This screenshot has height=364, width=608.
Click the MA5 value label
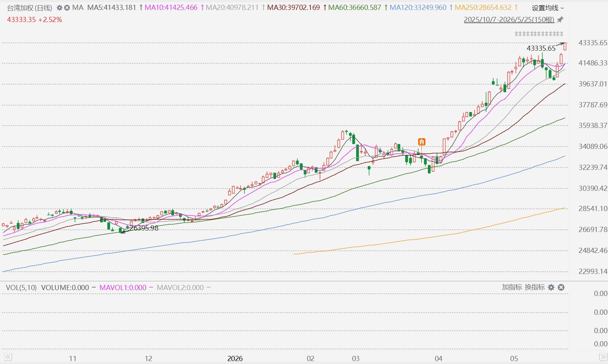pyautogui.click(x=111, y=8)
